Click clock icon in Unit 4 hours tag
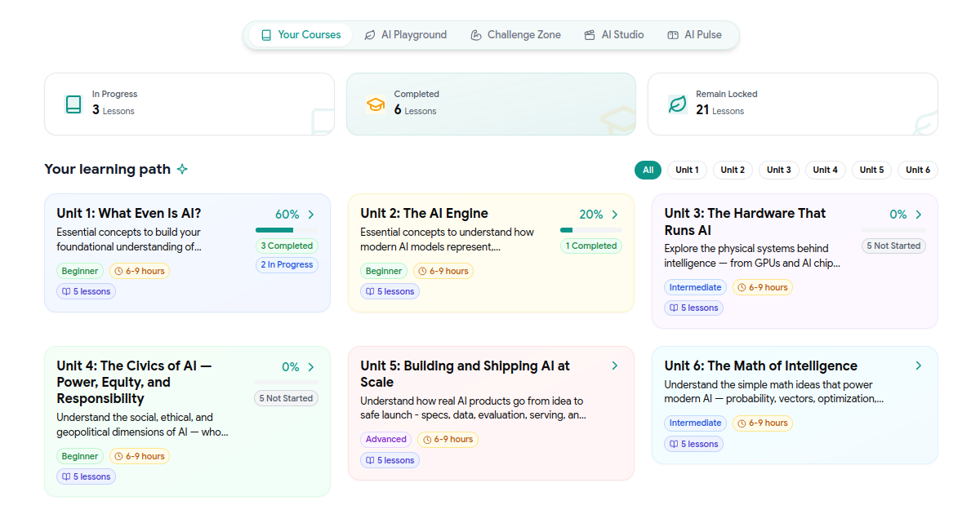Viewport: 980px width, 514px height. pos(119,456)
